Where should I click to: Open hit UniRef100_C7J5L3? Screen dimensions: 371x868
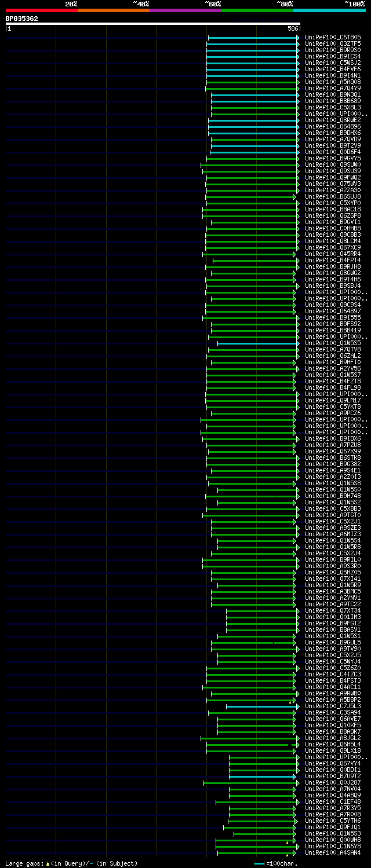pyautogui.click(x=333, y=706)
